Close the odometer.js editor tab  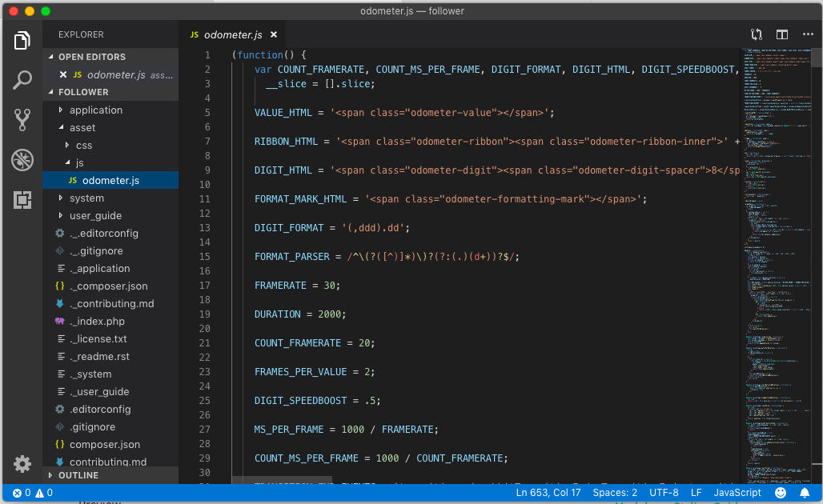(x=274, y=34)
